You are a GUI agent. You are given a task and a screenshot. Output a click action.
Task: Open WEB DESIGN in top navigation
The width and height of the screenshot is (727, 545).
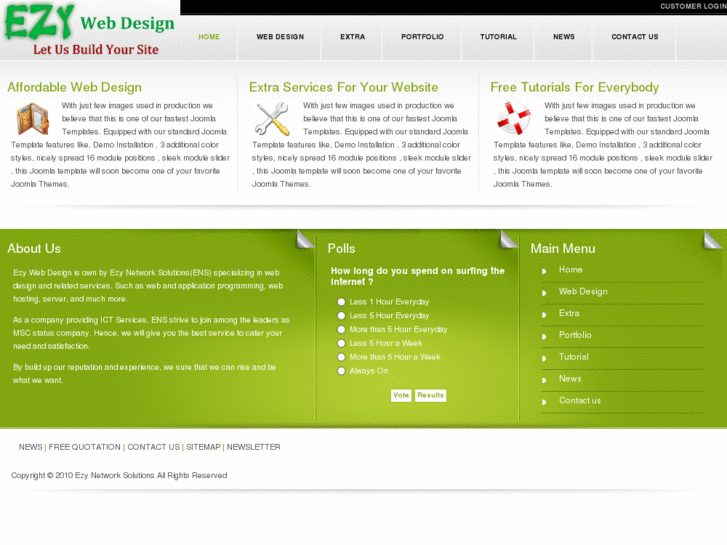280,37
